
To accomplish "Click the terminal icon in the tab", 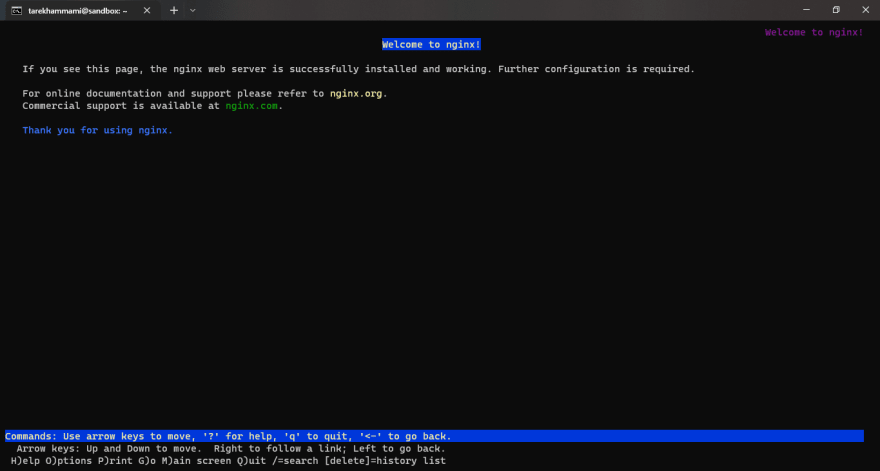I will (x=17, y=11).
